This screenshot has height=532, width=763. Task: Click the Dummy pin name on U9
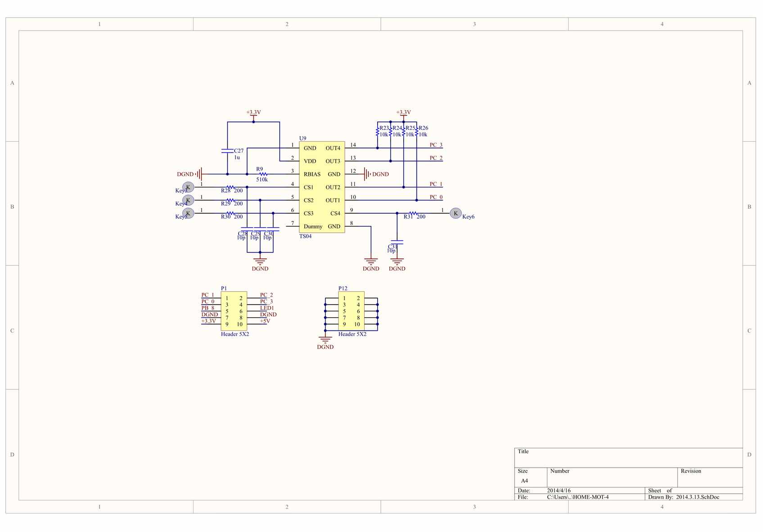coord(313,226)
